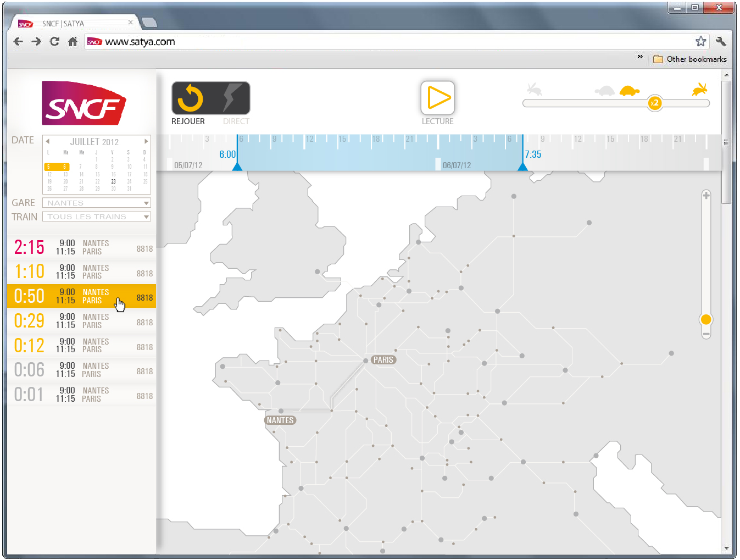Select the 2:15 delay train row
The image size is (740, 560).
(x=81, y=248)
